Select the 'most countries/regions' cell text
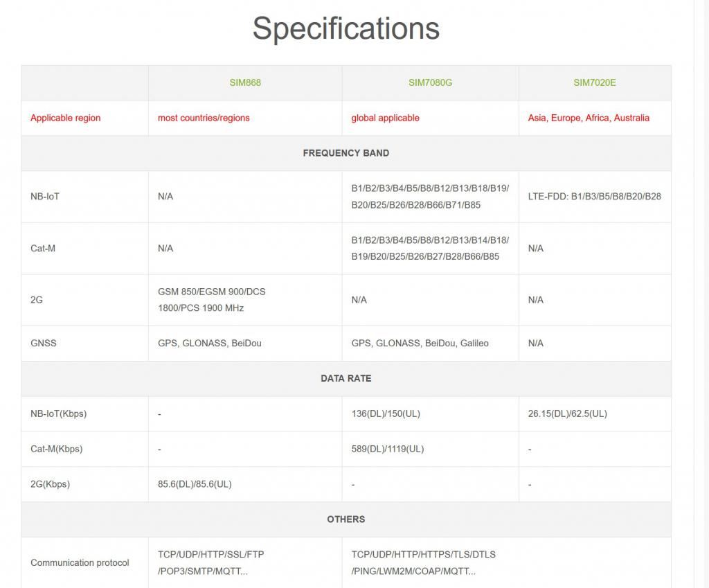709x588 pixels. click(x=204, y=118)
